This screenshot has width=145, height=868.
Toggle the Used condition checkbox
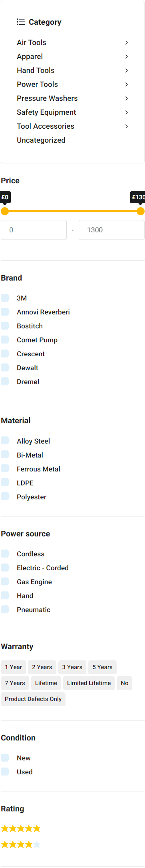click(x=5, y=772)
